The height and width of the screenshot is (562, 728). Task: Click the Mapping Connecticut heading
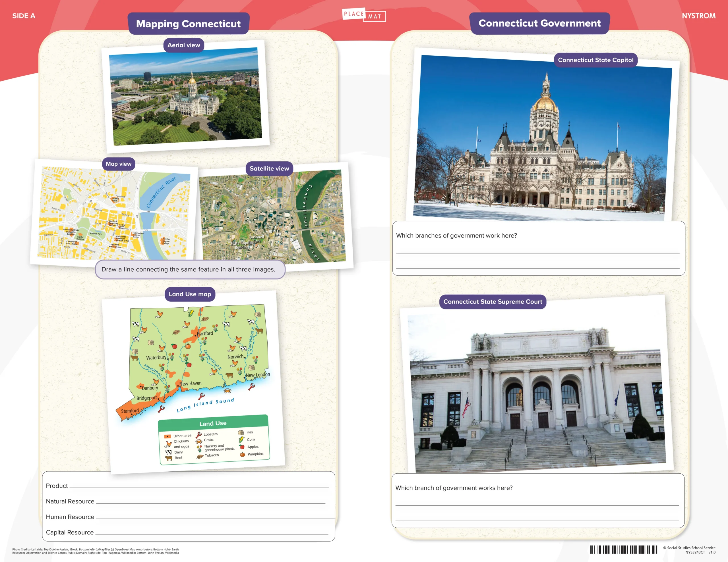pos(188,24)
